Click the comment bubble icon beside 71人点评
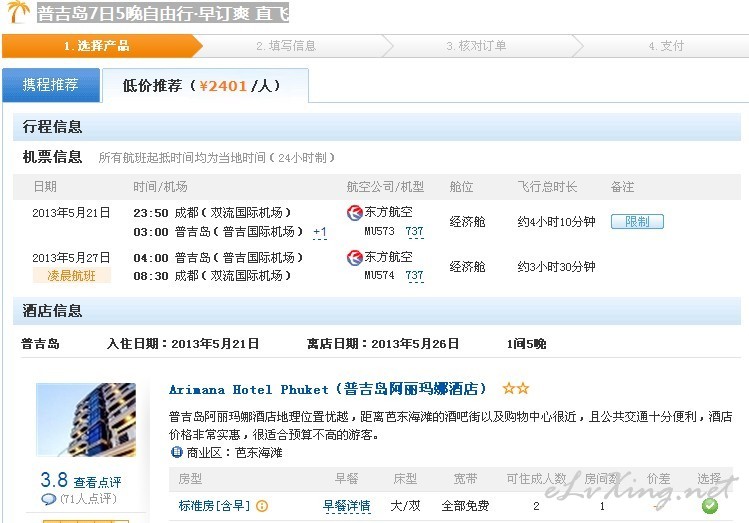 click(x=49, y=499)
